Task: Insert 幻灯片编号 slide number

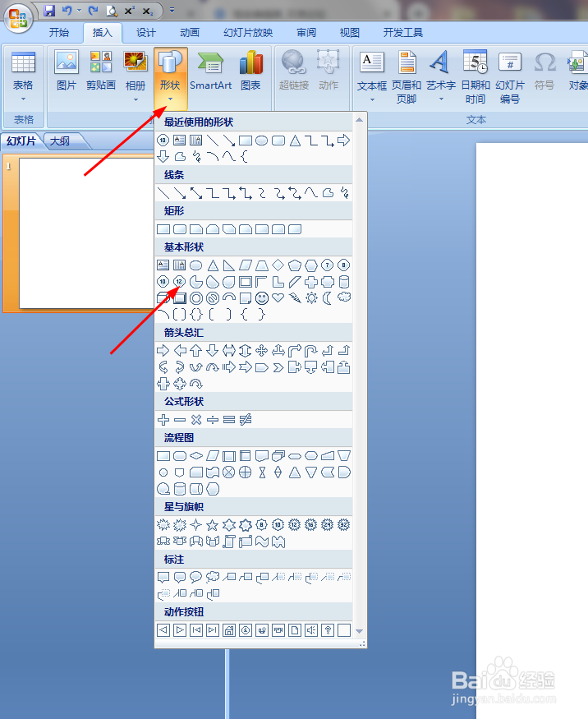Action: [x=510, y=77]
